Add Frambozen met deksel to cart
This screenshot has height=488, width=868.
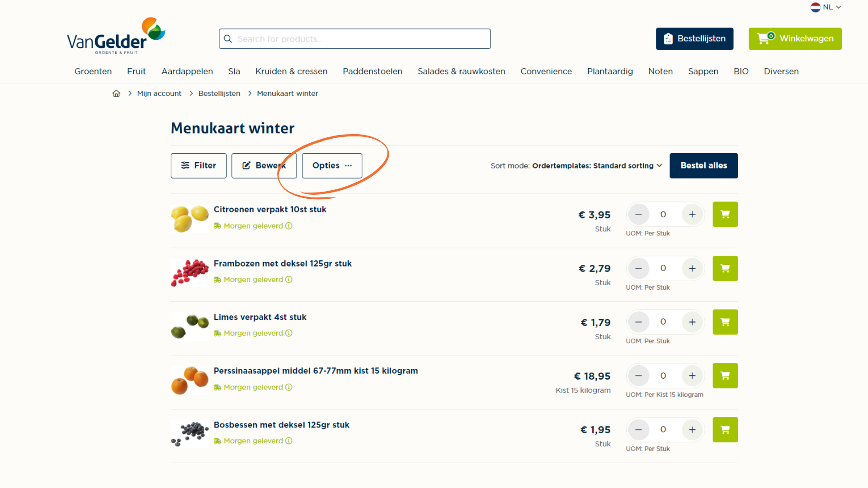pyautogui.click(x=725, y=268)
